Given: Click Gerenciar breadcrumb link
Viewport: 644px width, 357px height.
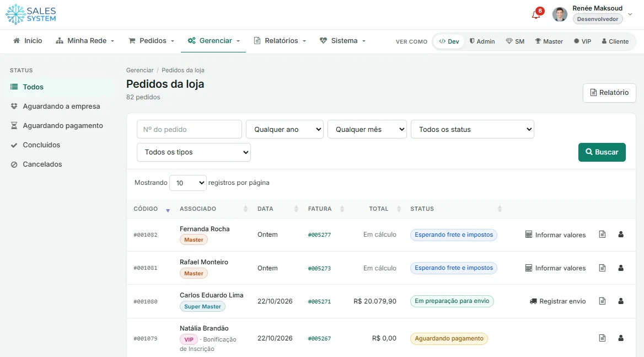Looking at the screenshot, I should (x=139, y=70).
